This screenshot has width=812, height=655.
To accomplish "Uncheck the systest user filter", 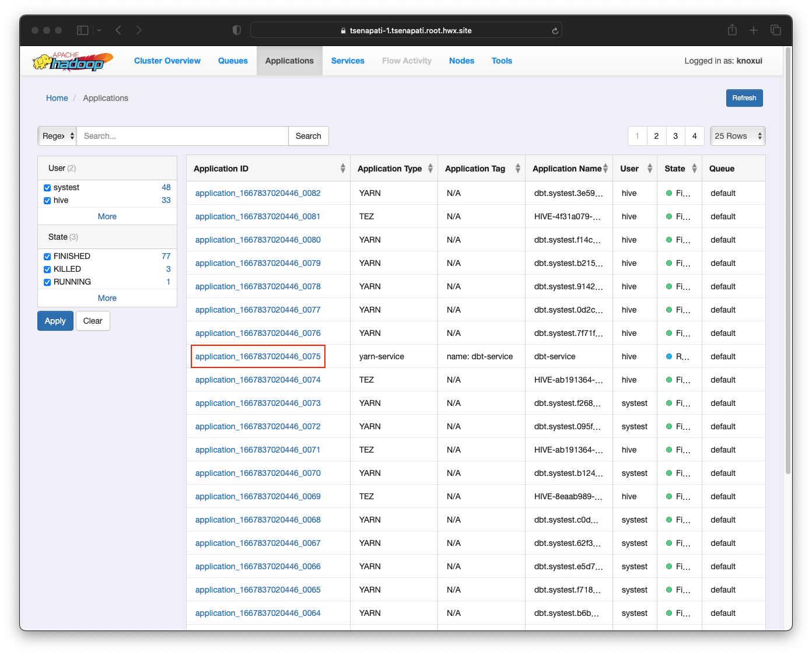I will tap(47, 188).
